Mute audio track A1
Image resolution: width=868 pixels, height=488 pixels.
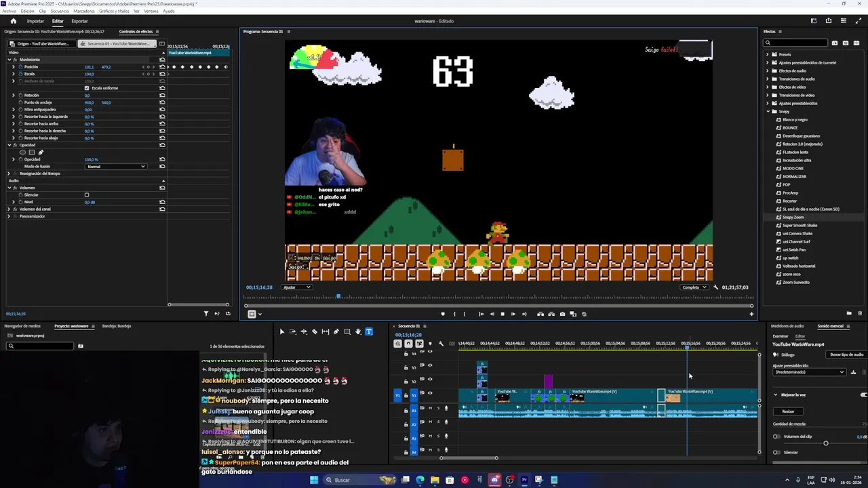[x=430, y=408]
